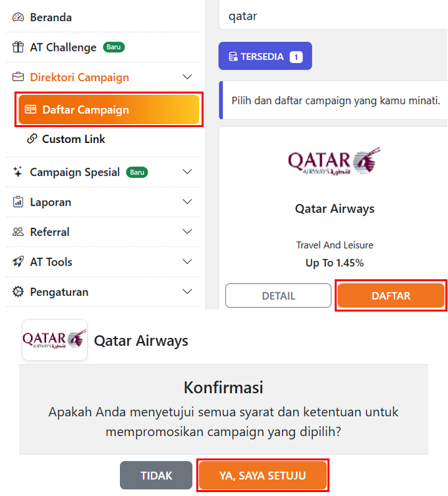Click the Direktori Campaign briefcase icon
Image resolution: width=448 pixels, height=496 pixels.
coord(18,77)
